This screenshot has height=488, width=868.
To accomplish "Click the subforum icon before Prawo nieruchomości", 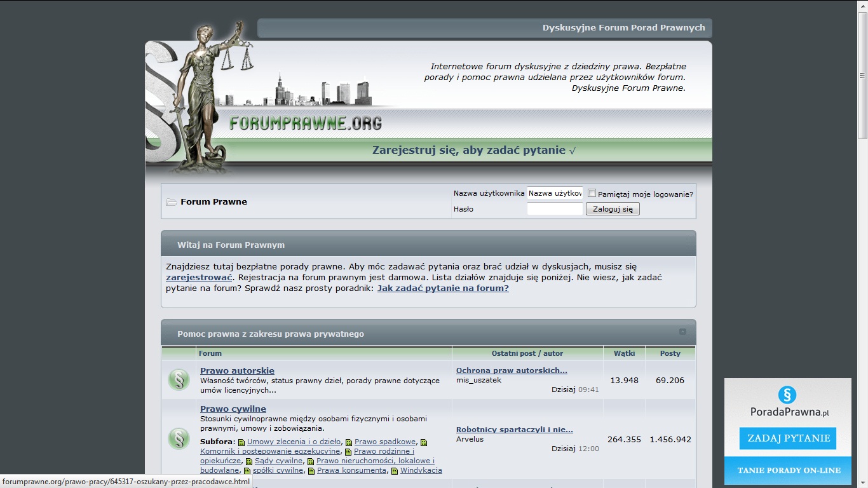I will click(310, 461).
